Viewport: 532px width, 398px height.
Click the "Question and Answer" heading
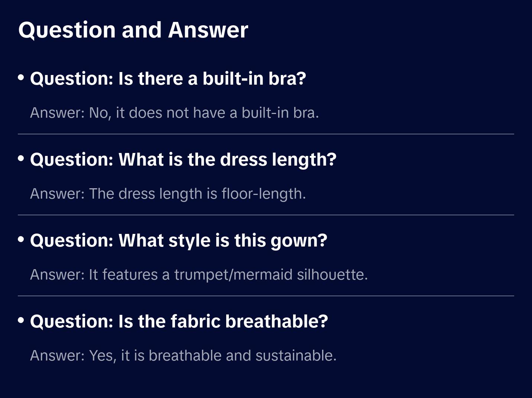(x=133, y=30)
